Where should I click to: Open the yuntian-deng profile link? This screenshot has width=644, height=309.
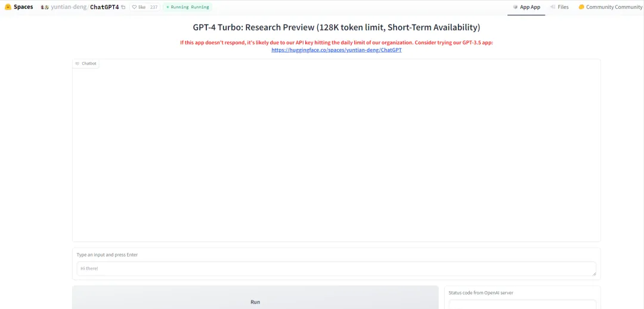(69, 7)
